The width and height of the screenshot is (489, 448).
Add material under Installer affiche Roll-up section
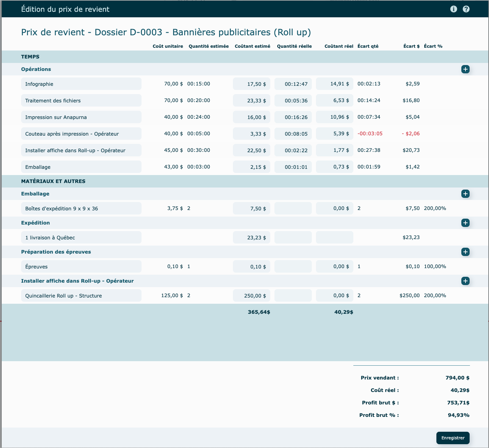tap(465, 281)
